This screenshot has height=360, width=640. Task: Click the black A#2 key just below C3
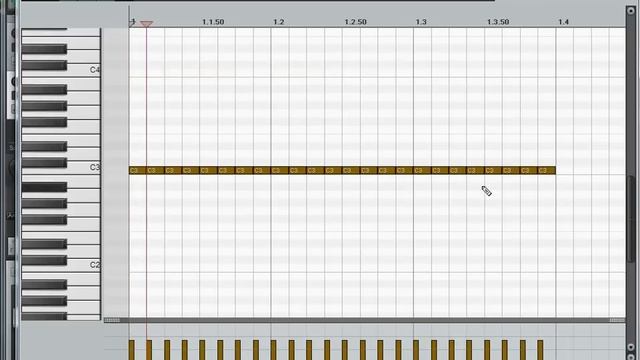point(44,187)
